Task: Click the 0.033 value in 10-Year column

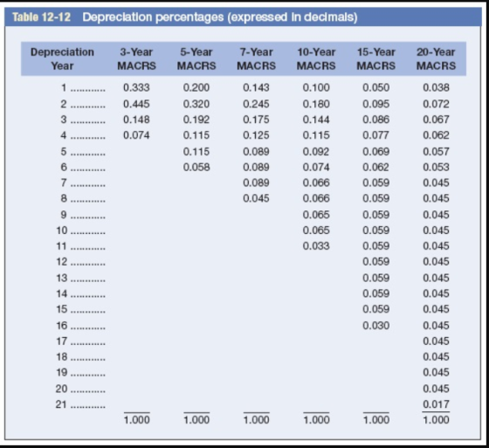Action: pos(316,246)
